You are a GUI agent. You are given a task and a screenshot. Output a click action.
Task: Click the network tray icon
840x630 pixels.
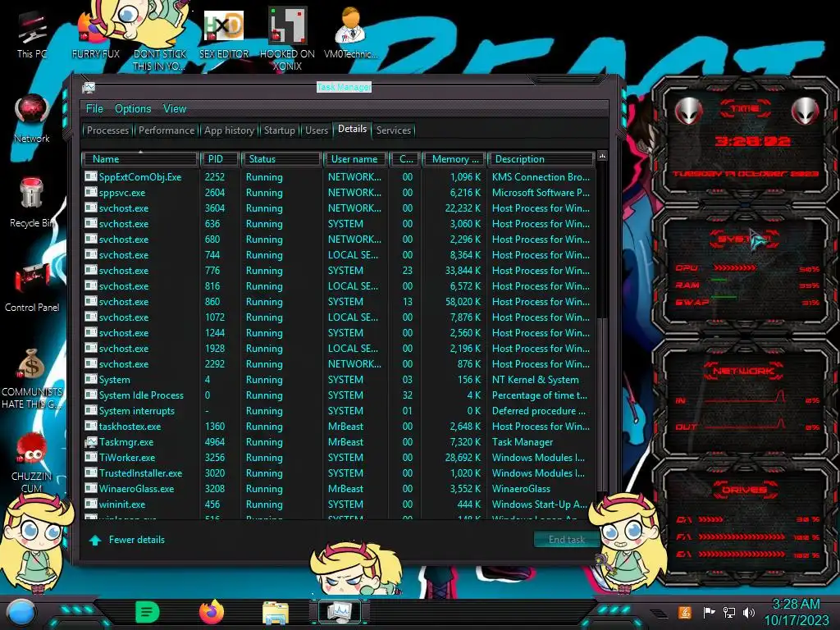(728, 612)
